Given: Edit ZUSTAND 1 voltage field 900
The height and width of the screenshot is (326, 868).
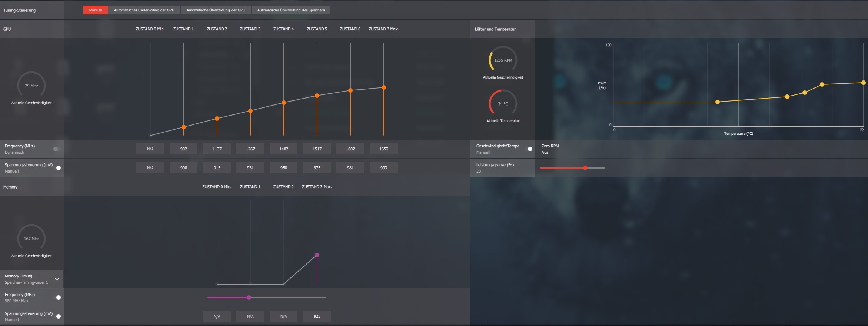Looking at the screenshot, I should pos(183,168).
